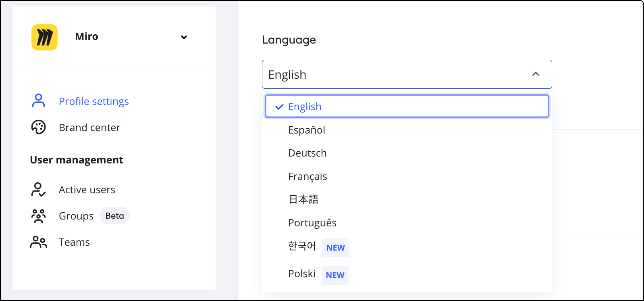Select Japanese 日本語 language option
This screenshot has height=301, width=644.
pyautogui.click(x=303, y=199)
